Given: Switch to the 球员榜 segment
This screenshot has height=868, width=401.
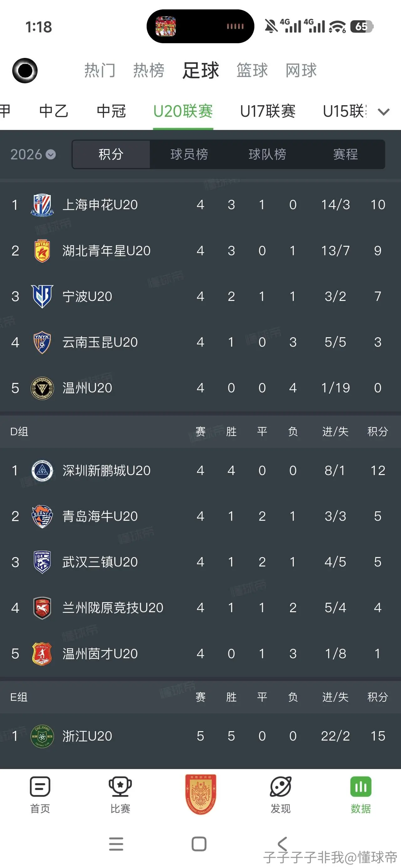Looking at the screenshot, I should tap(189, 154).
